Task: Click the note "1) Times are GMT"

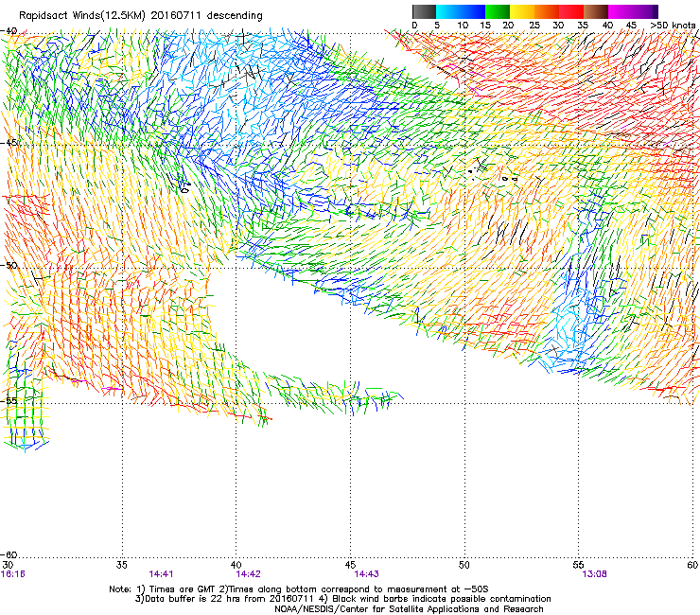Action: point(176,589)
